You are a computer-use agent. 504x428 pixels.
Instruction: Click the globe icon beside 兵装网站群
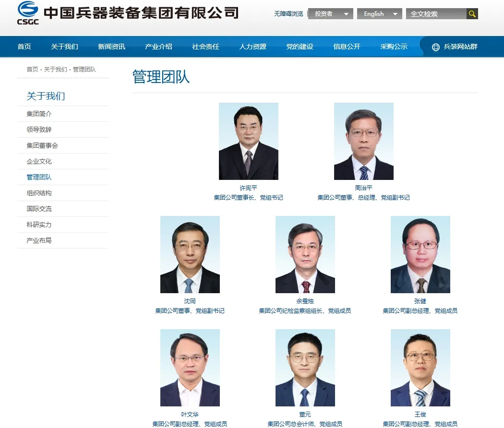pos(435,47)
